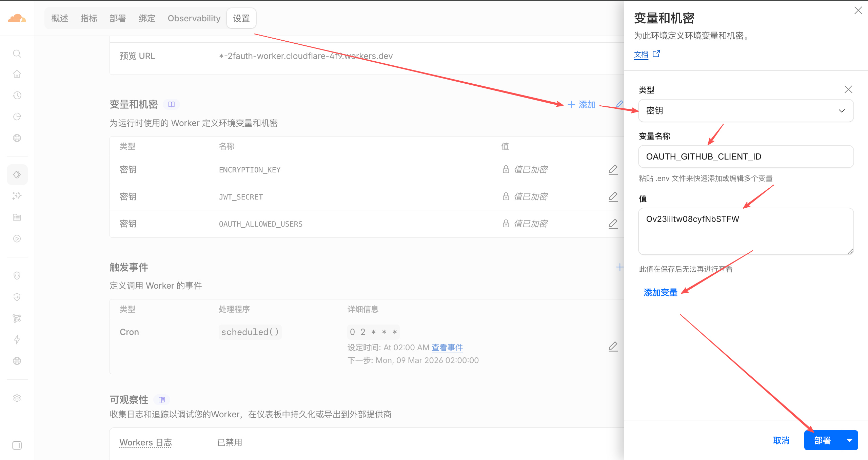The width and height of the screenshot is (868, 460).
Task: Toggle the sidebar collapse panel icon
Action: pyautogui.click(x=17, y=445)
